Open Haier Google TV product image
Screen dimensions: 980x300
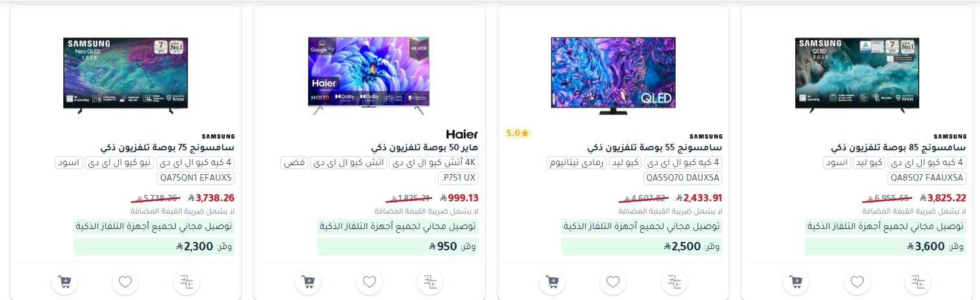click(x=369, y=75)
